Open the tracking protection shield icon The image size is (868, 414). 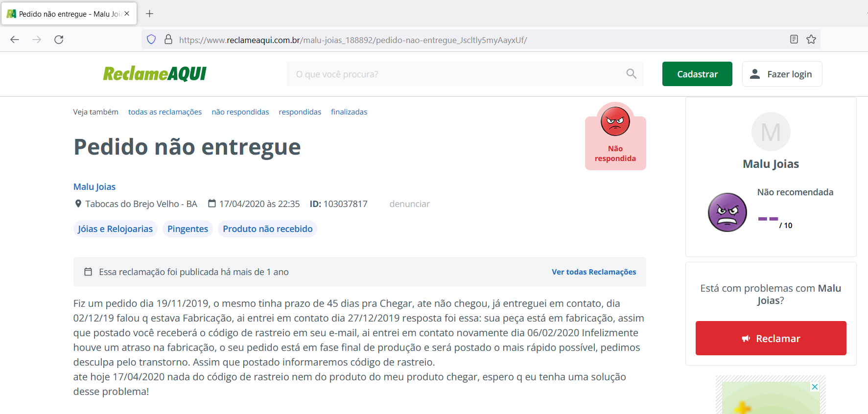click(151, 40)
